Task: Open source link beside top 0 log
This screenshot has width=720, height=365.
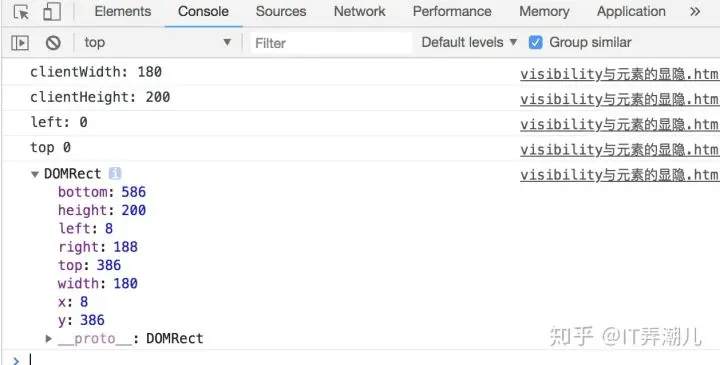Action: pos(620,149)
